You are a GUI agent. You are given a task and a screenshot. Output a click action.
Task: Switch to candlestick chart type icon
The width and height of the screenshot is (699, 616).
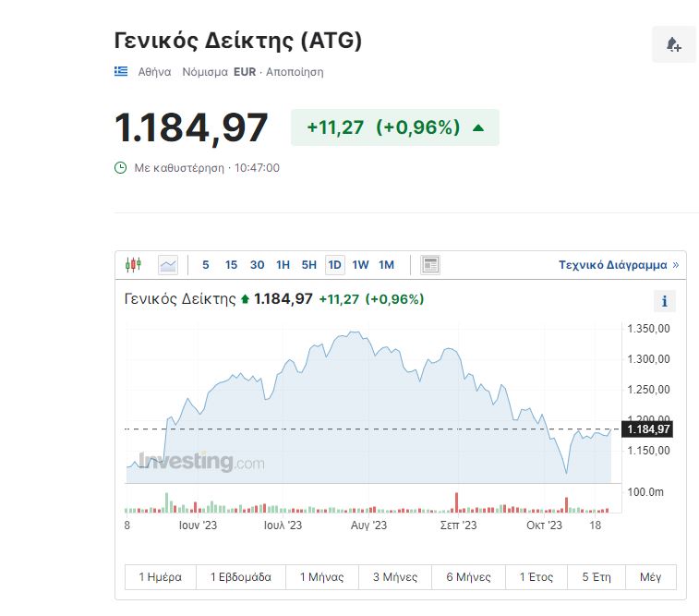(134, 265)
